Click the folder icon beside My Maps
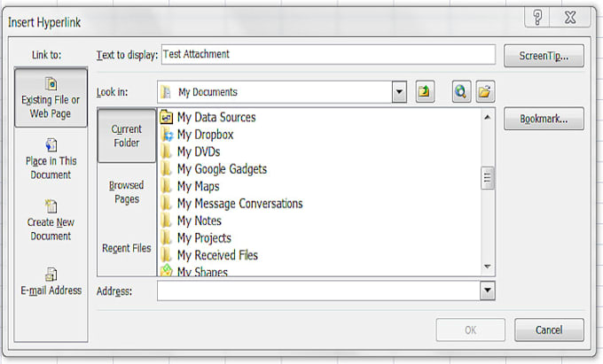 click(167, 186)
